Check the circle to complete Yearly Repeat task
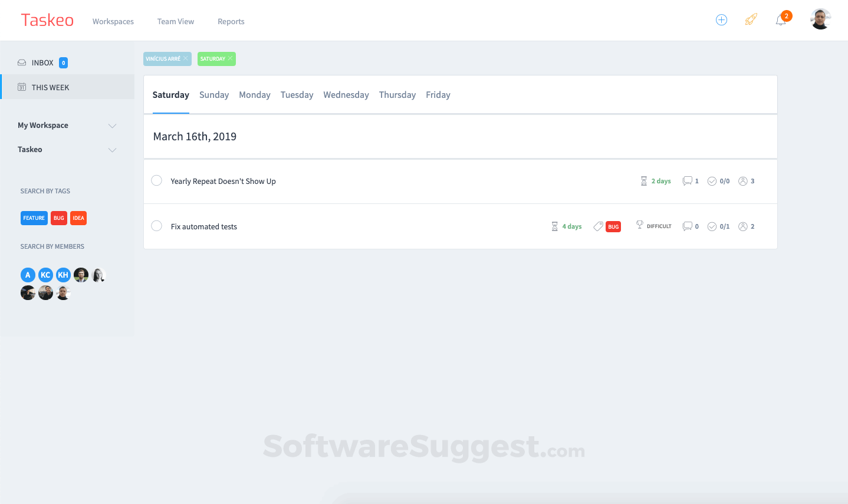Screen dimensions: 848x504 156,180
